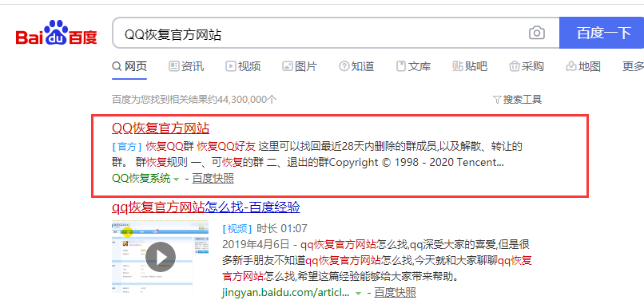Open the 更多 tab at the row end
The height and width of the screenshot is (308, 644).
[x=633, y=66]
